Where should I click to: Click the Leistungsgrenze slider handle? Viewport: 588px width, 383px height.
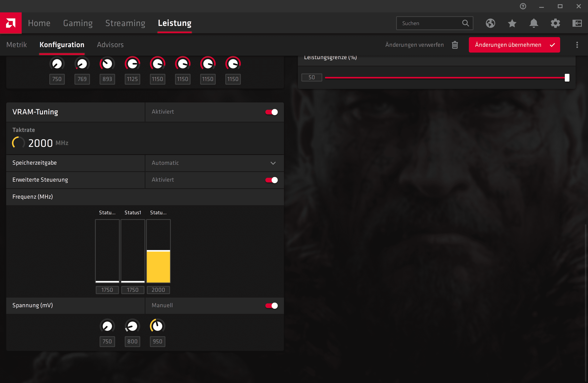(x=567, y=78)
